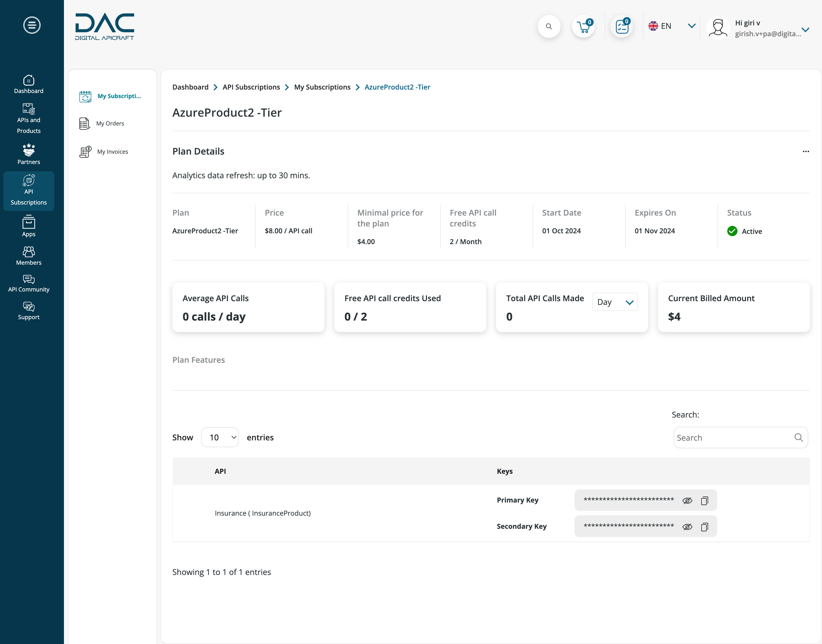The image size is (822, 644).
Task: Click the 01 Nov 2024 expiry date
Action: click(x=654, y=231)
